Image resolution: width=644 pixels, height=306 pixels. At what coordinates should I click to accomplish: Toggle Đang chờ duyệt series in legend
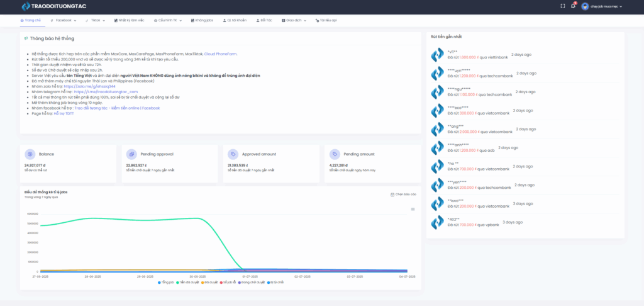253,283
